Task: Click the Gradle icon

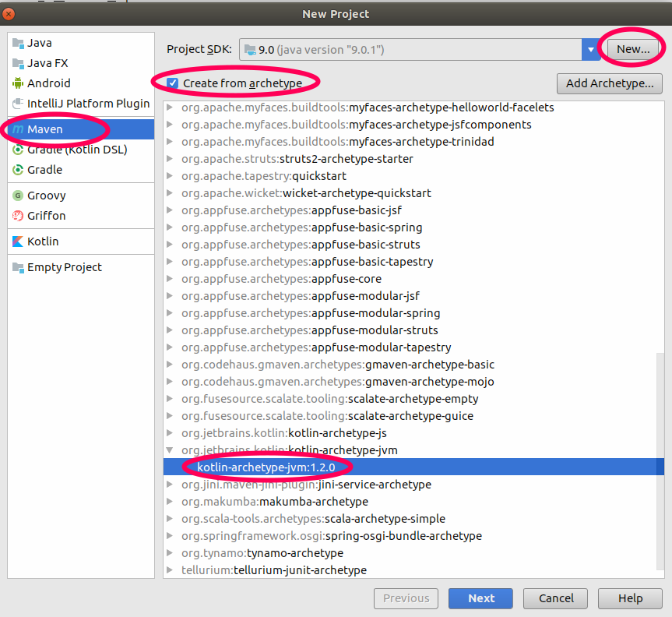Action: click(x=18, y=170)
